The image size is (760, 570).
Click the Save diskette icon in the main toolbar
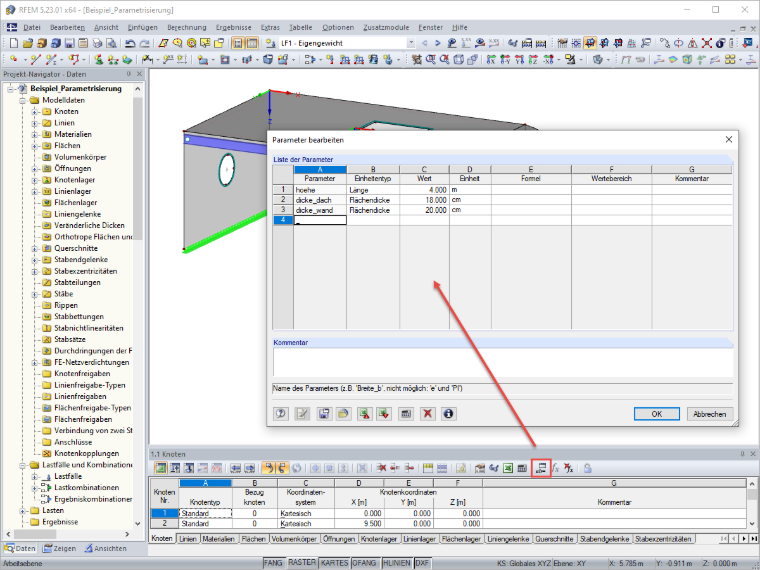[69, 43]
